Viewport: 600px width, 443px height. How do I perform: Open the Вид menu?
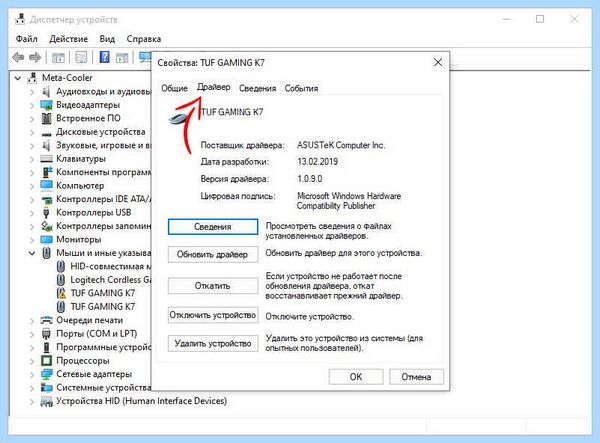pos(107,39)
